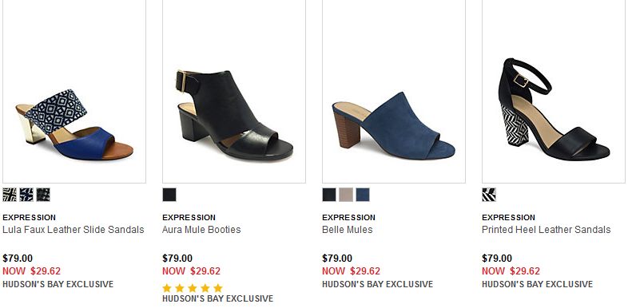Open Printed Heel Leather Sandals product image
Image resolution: width=644 pixels, height=308 pixels.
553,91
